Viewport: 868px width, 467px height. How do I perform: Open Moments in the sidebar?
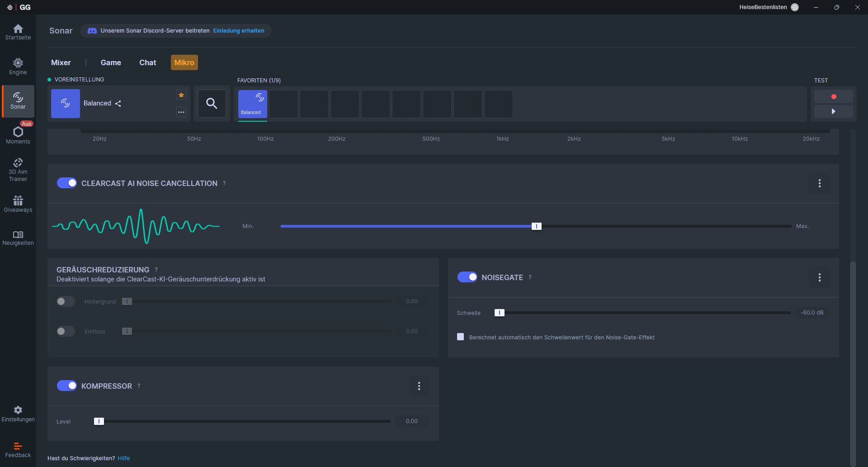18,135
